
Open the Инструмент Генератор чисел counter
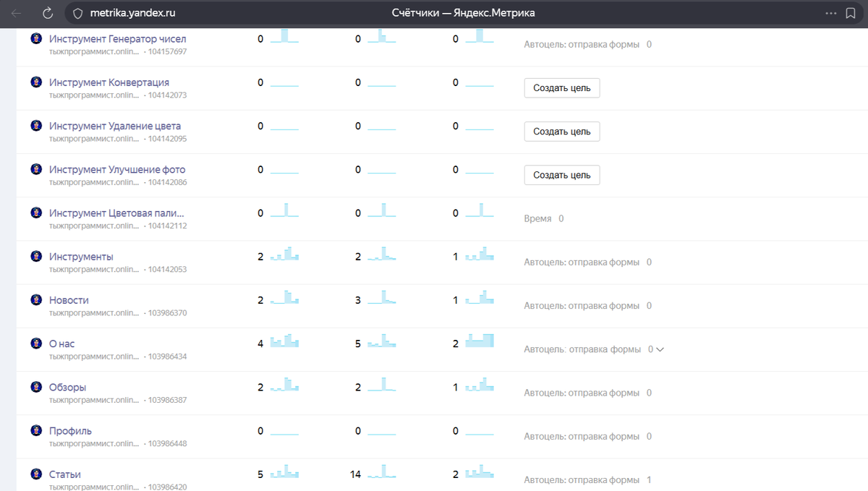tap(117, 39)
